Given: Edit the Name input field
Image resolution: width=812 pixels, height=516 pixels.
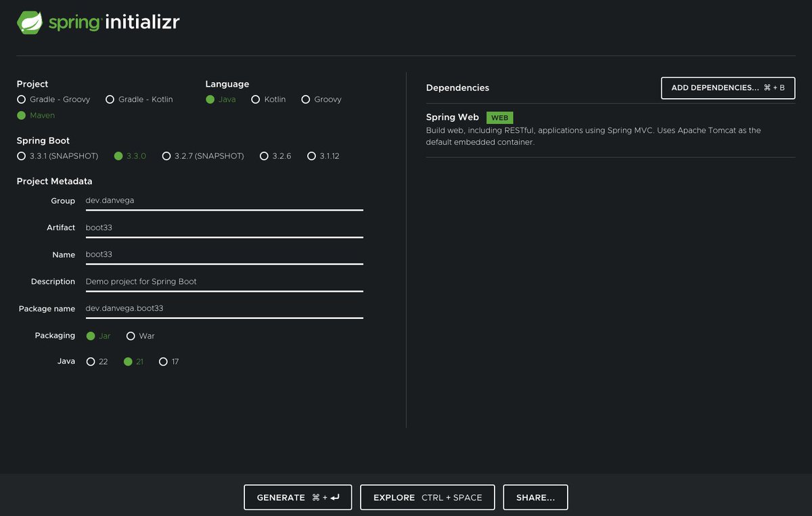Looking at the screenshot, I should 224,255.
